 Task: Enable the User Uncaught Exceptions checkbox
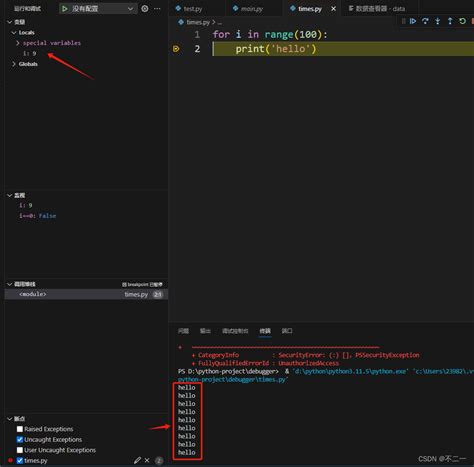[20, 450]
